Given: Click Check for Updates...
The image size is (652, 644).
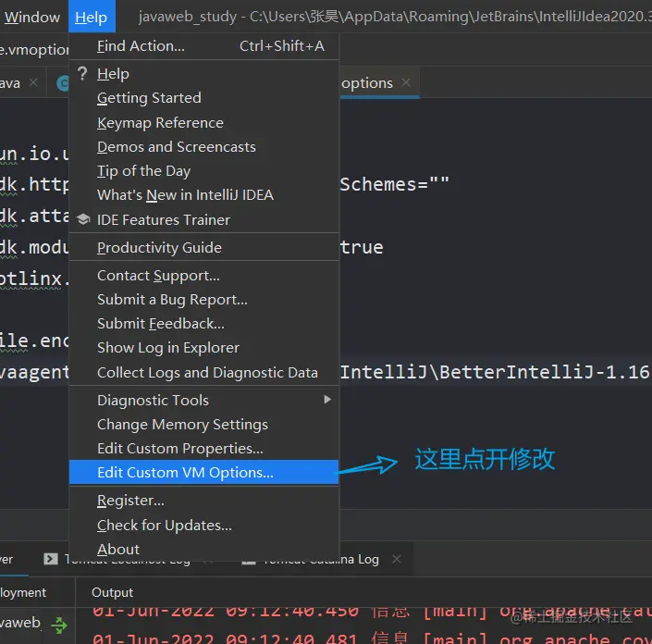Looking at the screenshot, I should 203,526.
